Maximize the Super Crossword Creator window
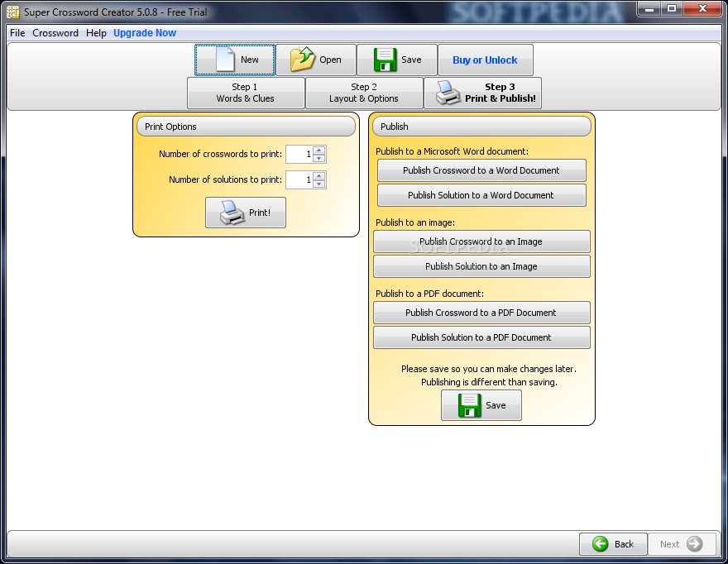 coord(671,8)
